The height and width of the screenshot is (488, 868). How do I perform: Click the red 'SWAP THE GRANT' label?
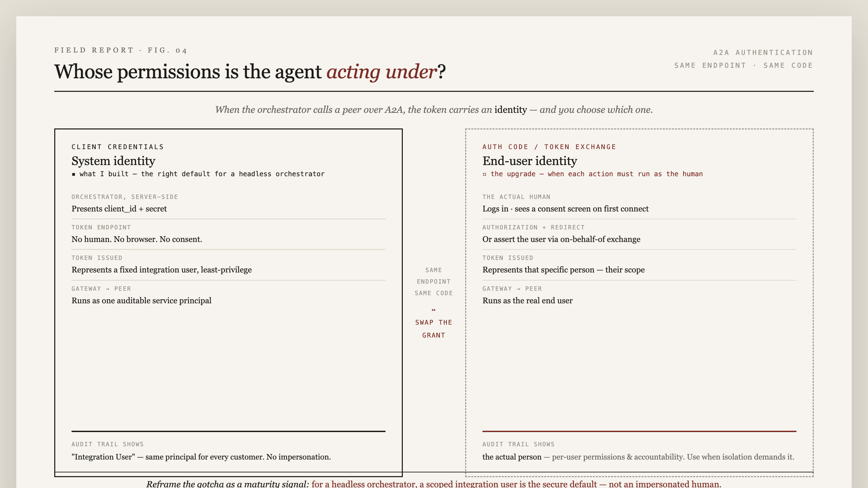coord(434,329)
